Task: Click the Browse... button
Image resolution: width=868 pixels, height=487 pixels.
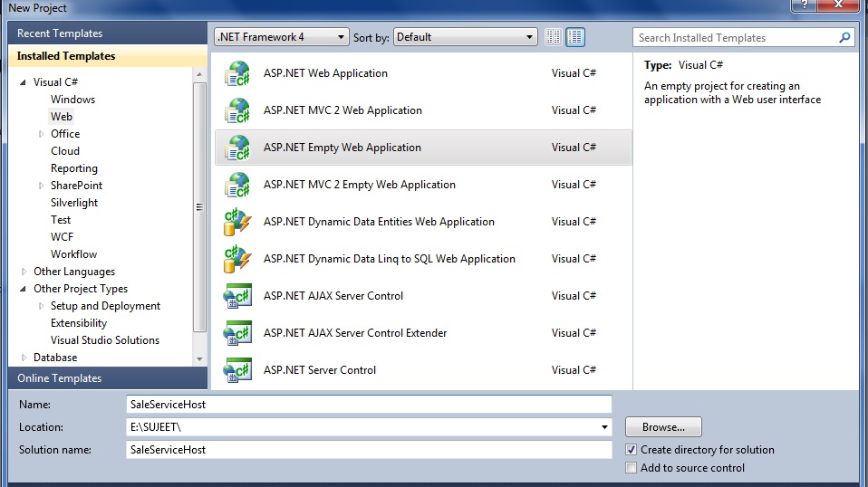Action: tap(663, 426)
